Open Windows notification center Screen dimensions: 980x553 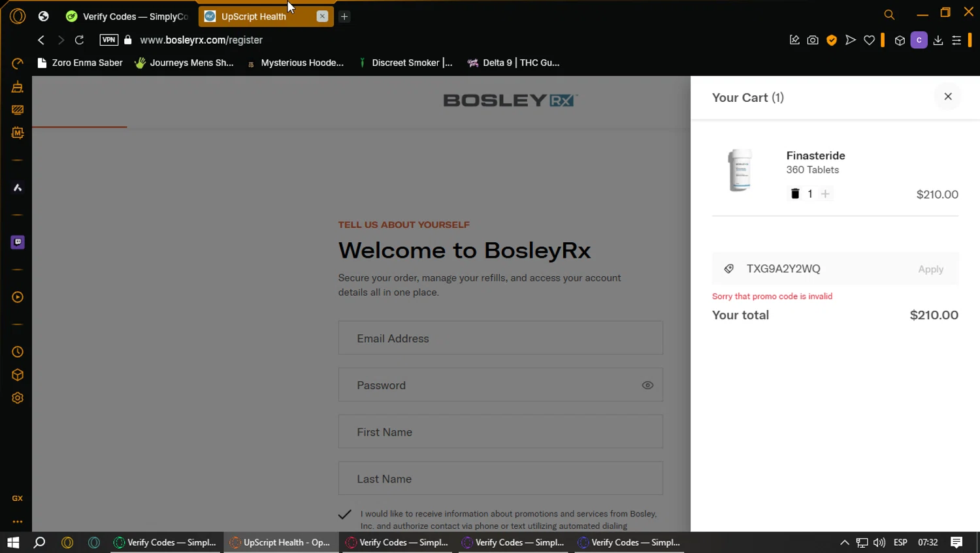956,543
